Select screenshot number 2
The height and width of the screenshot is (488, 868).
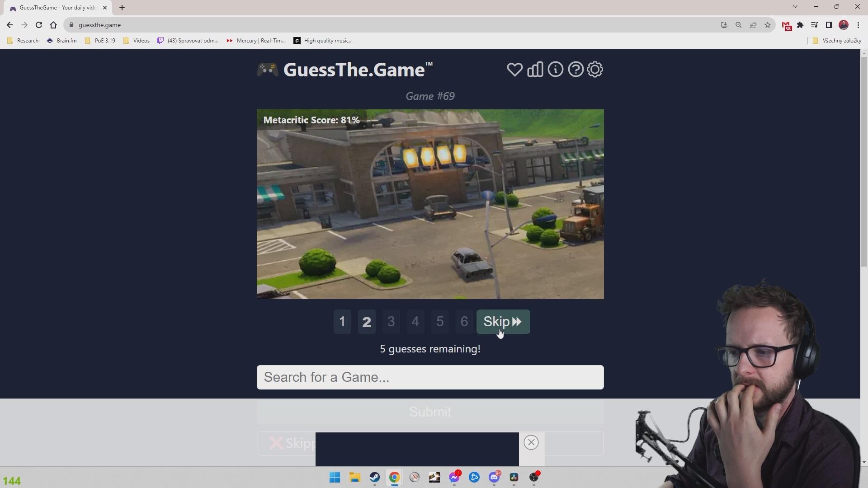click(367, 322)
